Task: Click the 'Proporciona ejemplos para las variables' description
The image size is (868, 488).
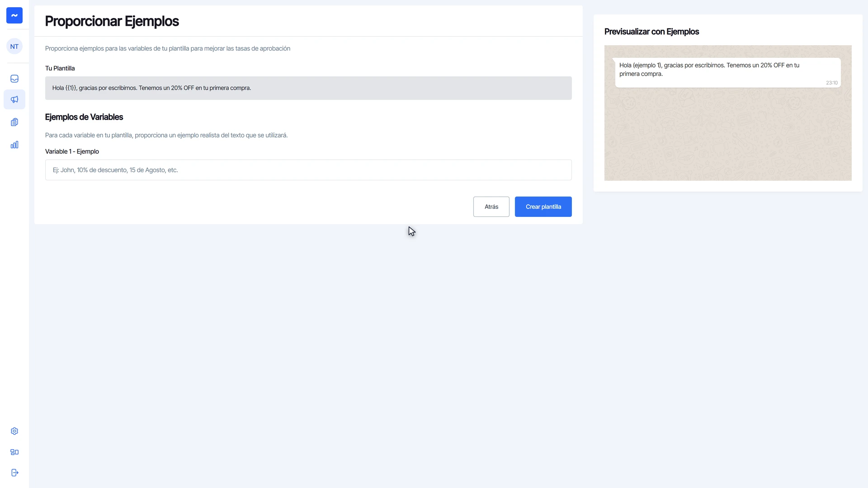Action: (x=168, y=48)
